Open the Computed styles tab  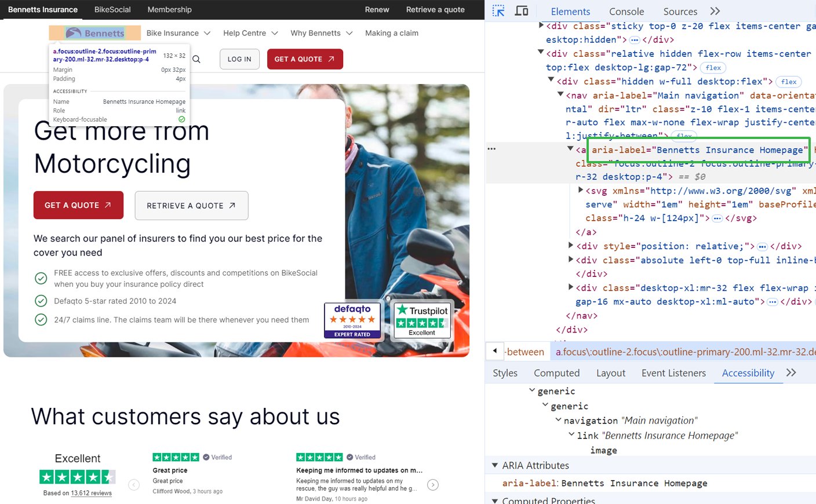(x=557, y=373)
